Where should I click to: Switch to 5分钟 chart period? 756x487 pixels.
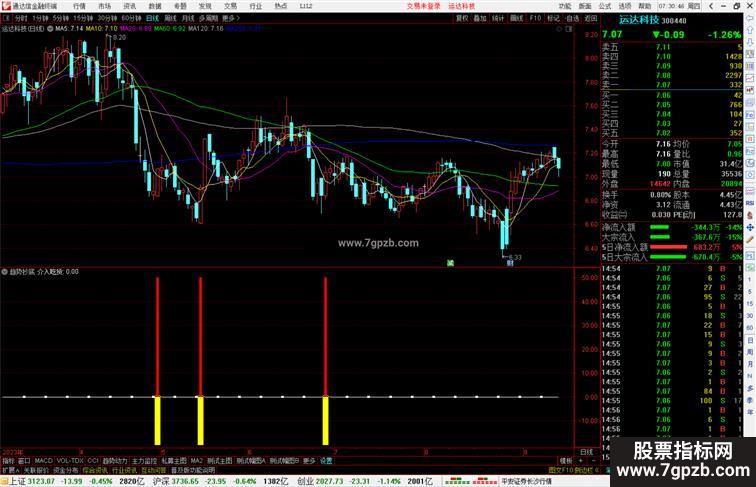pos(61,18)
